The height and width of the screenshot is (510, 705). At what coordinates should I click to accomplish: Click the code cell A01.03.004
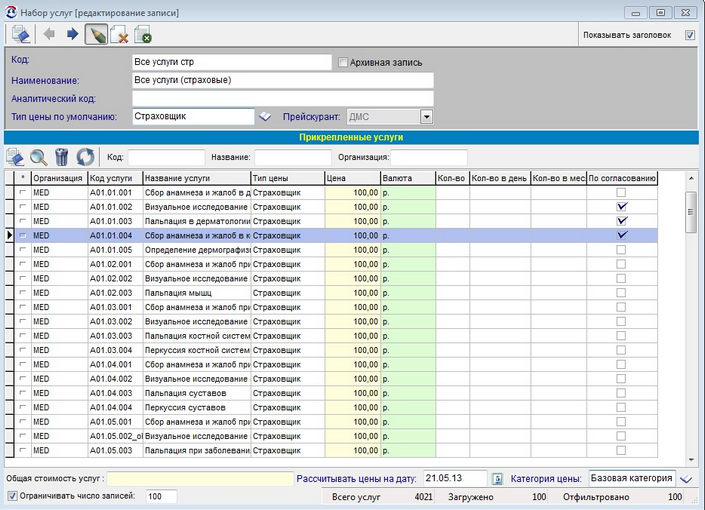pyautogui.click(x=115, y=350)
